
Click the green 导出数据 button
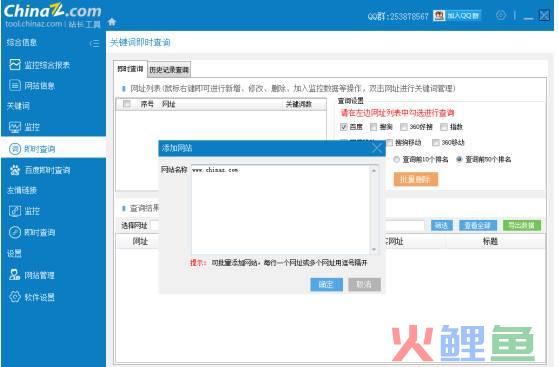coord(522,225)
